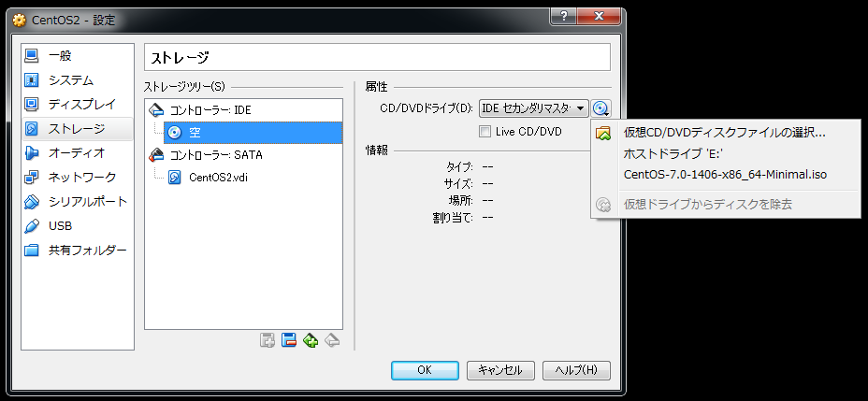Choose 仮想CD/DVDディスクファイルの選択... menu item
The width and height of the screenshot is (868, 401).
(x=725, y=133)
